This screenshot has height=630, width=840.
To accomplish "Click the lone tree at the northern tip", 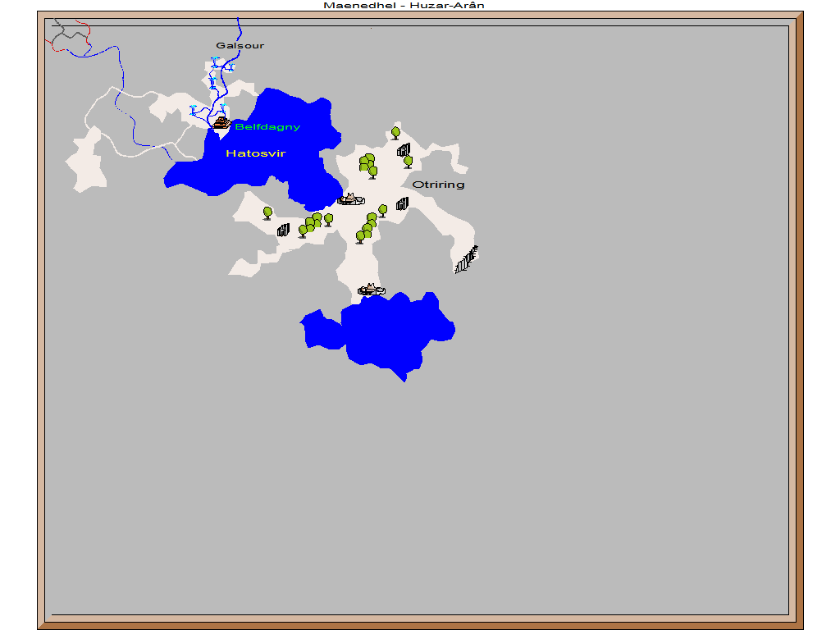I will [x=395, y=133].
